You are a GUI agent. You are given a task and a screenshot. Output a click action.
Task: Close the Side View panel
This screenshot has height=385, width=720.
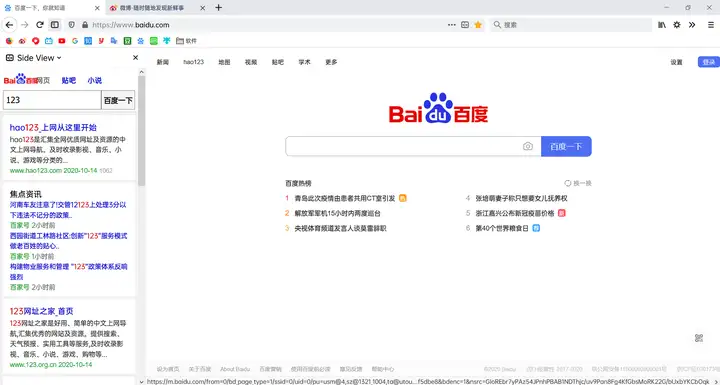[135, 57]
